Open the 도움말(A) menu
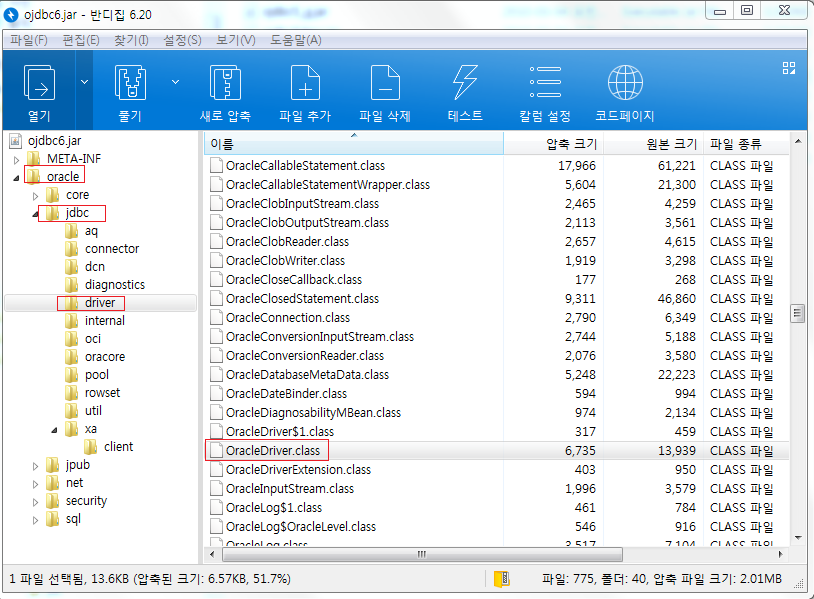The image size is (814, 599). click(296, 40)
